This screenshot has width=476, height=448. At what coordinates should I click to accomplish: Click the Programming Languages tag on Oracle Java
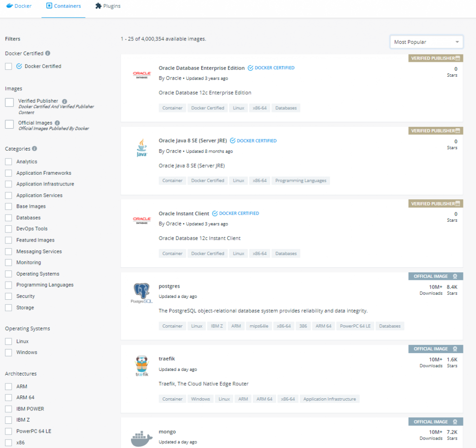301,181
